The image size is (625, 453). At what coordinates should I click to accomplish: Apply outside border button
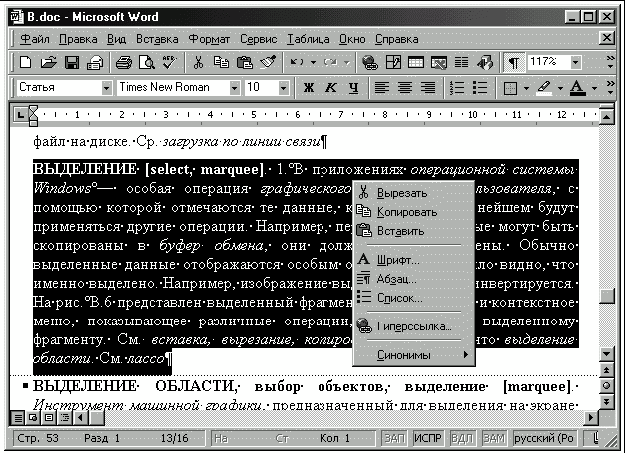(510, 88)
